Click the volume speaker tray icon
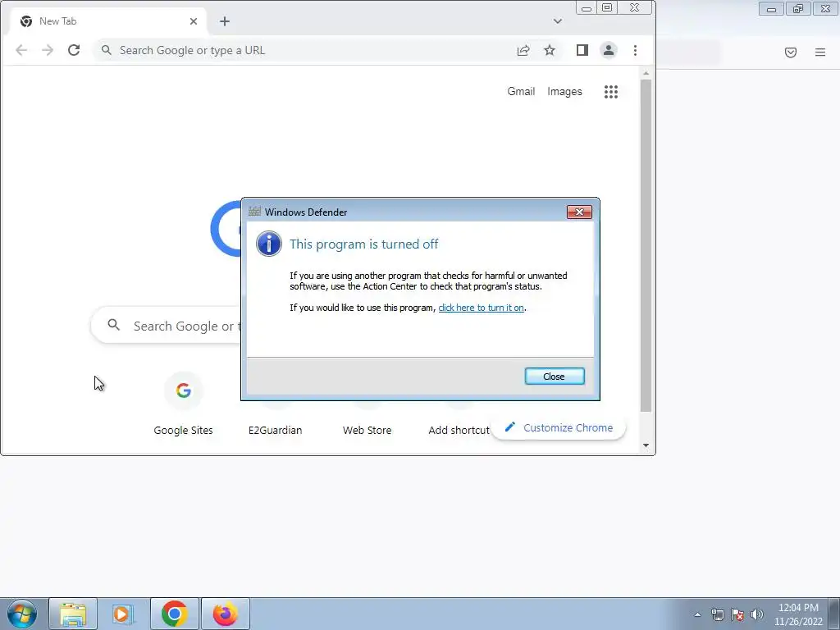Image resolution: width=840 pixels, height=630 pixels. coord(757,614)
